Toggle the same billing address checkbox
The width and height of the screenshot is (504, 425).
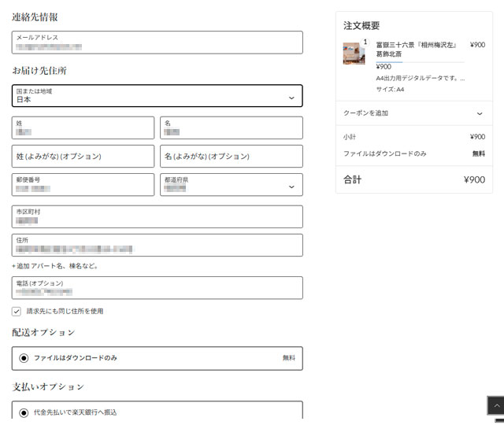(x=17, y=311)
